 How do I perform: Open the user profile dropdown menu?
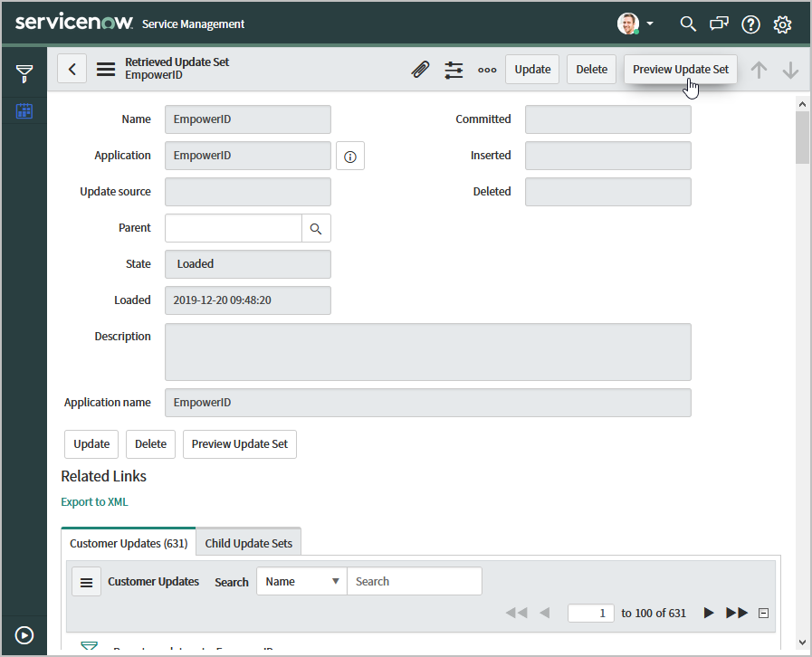636,24
